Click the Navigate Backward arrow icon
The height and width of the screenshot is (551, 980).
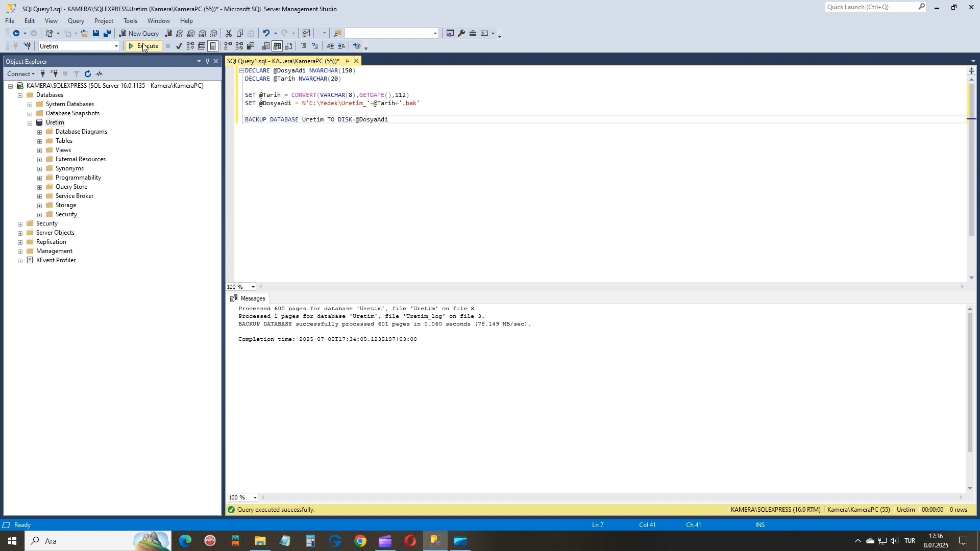[x=16, y=33]
